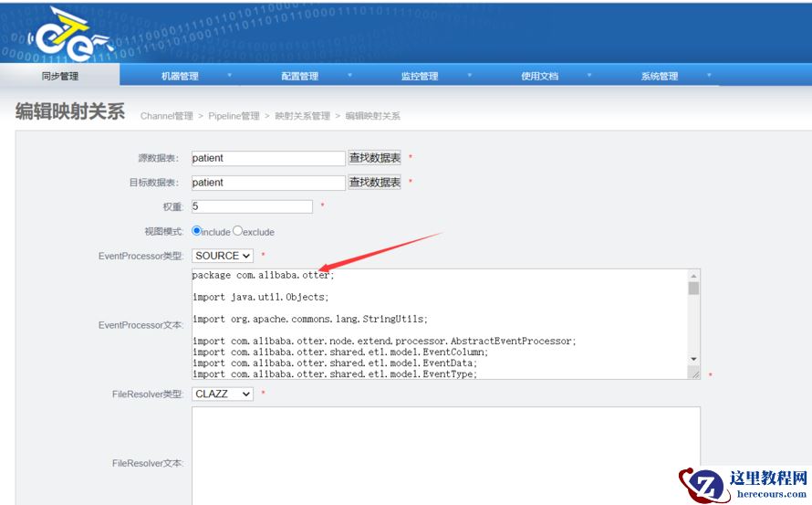
Task: Select the exclude radio button
Action: point(237,231)
